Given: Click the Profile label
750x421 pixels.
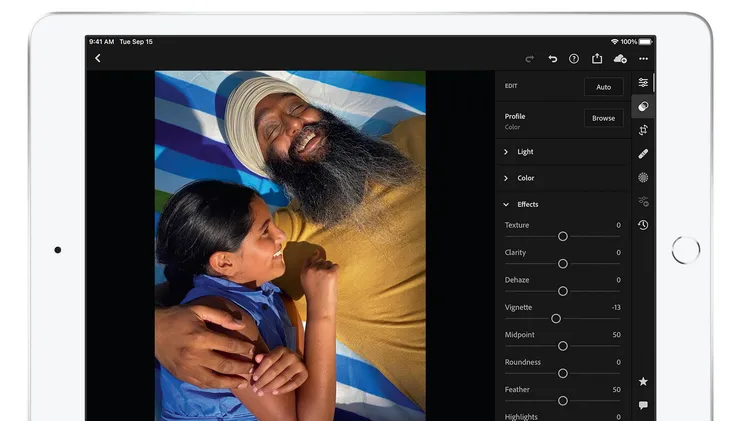Looking at the screenshot, I should pyautogui.click(x=515, y=116).
